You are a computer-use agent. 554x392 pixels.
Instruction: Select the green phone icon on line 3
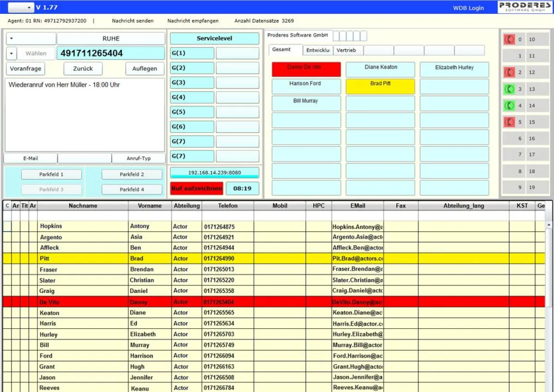pos(509,89)
